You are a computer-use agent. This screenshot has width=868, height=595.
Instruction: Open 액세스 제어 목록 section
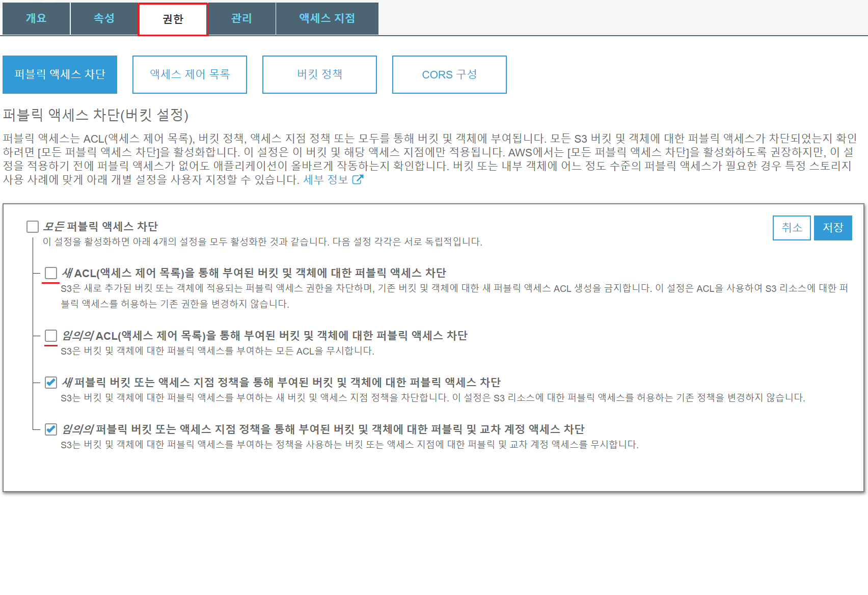point(189,74)
